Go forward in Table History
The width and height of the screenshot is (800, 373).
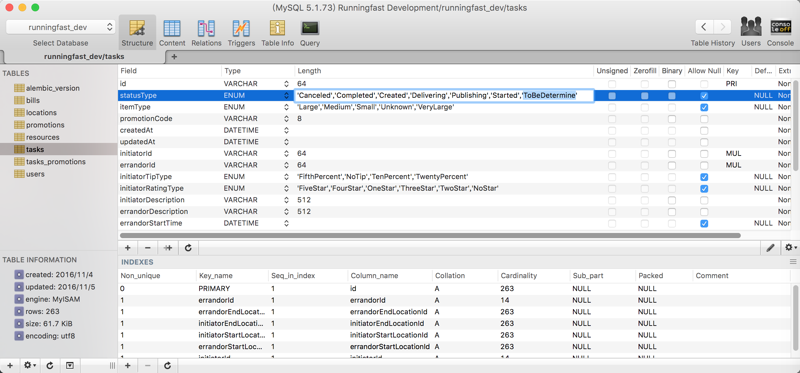(x=722, y=27)
